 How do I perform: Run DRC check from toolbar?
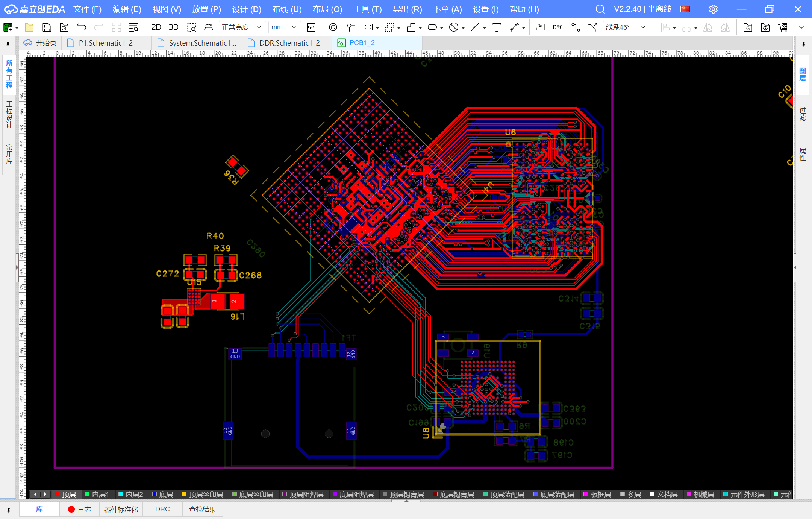557,27
